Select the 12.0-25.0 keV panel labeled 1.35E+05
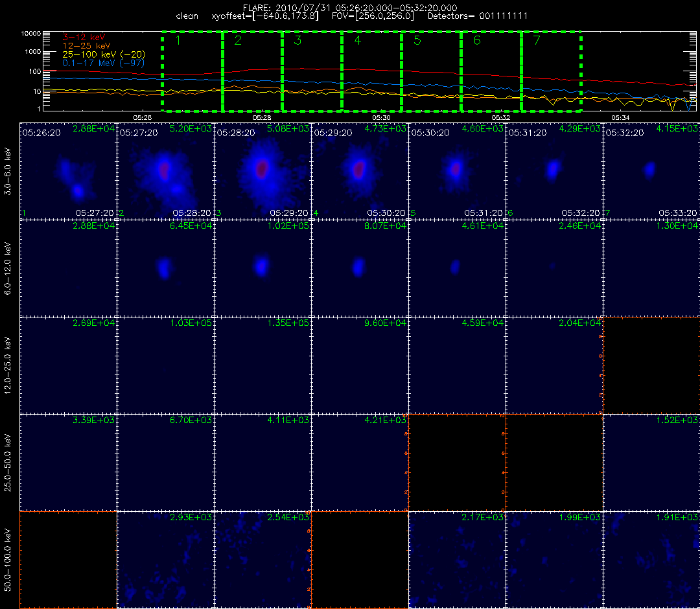This screenshot has width=700, height=609. pyautogui.click(x=263, y=366)
